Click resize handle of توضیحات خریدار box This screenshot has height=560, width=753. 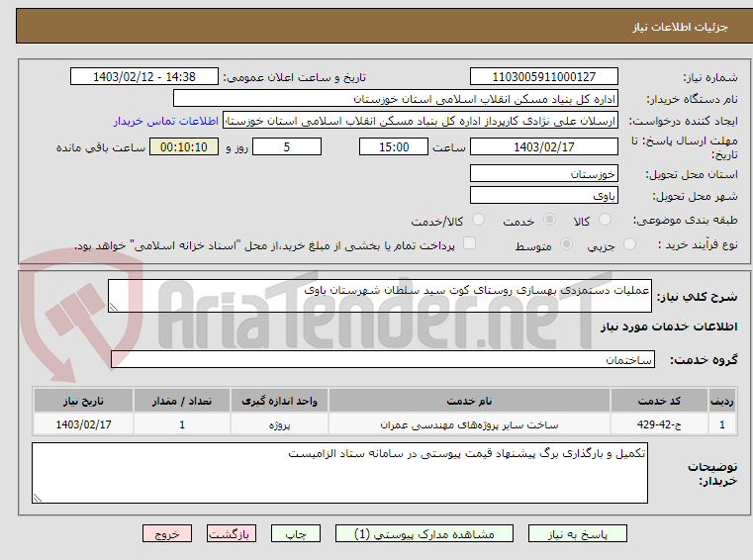[37, 498]
